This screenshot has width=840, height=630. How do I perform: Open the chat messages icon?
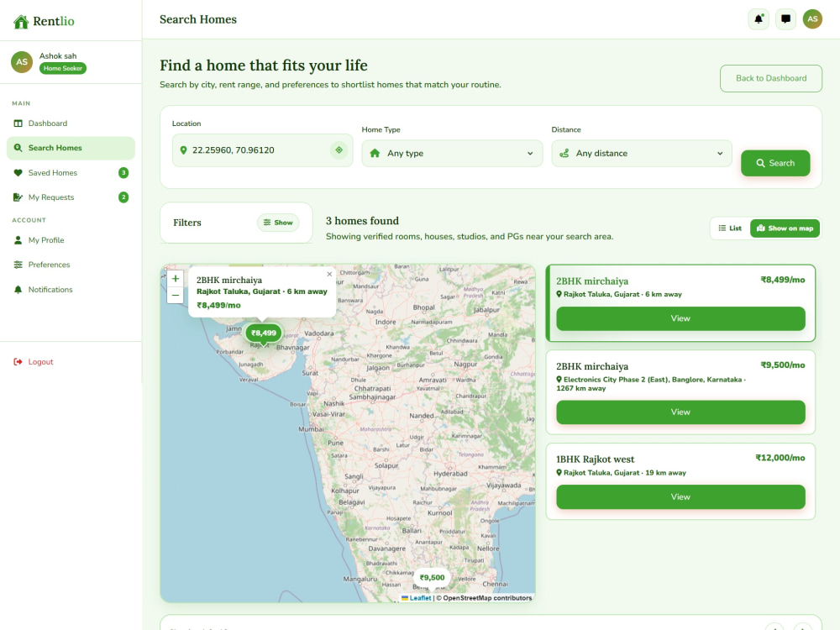tap(785, 19)
